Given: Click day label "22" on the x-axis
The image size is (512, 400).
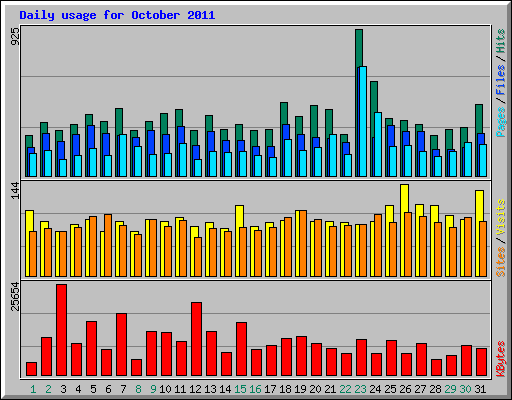Looking at the screenshot, I should [345, 389].
